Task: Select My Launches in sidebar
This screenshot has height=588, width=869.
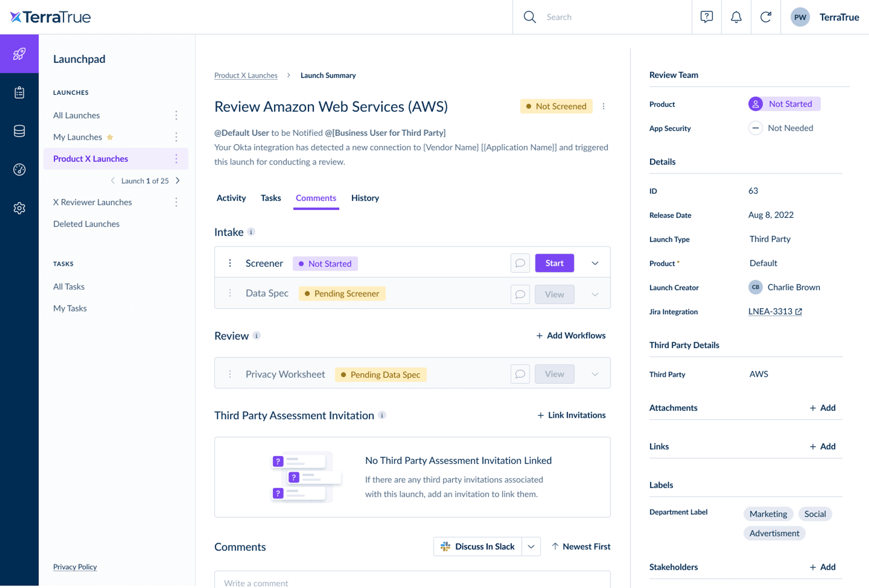Action: point(77,137)
